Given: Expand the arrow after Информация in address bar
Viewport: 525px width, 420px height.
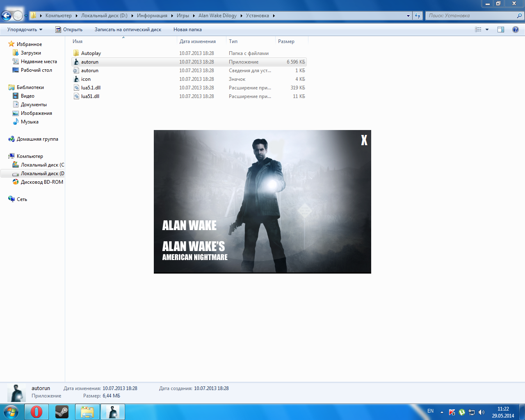Looking at the screenshot, I should click(x=172, y=16).
